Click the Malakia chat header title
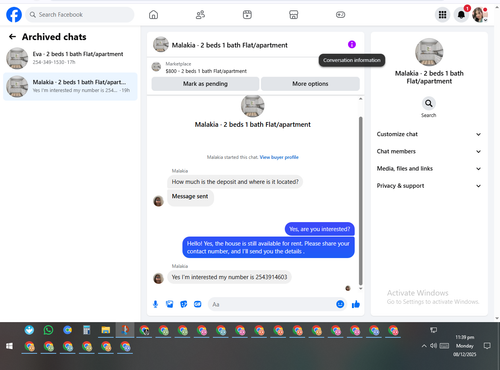Screen dimensions: 500x370 click(x=229, y=45)
